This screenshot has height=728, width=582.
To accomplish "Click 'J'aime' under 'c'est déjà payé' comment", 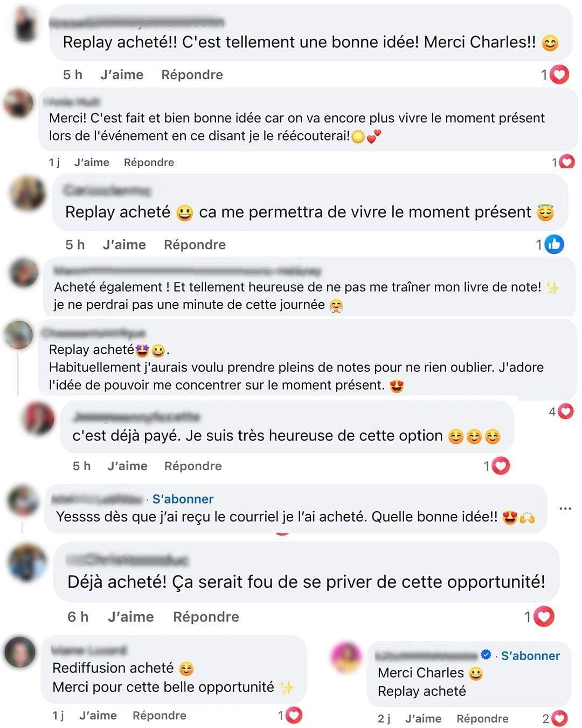I will (x=127, y=466).
